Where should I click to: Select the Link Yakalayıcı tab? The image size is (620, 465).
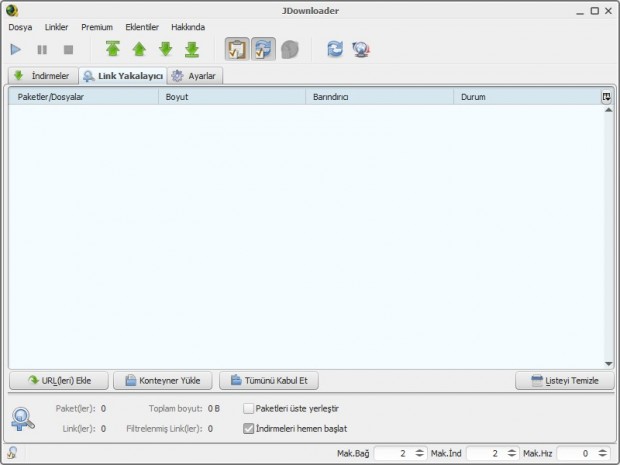(123, 76)
